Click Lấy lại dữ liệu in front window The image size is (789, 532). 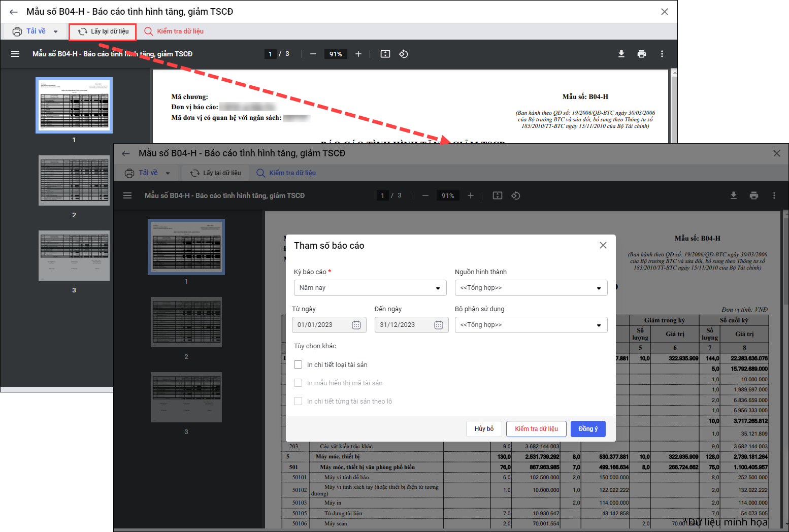coord(216,173)
